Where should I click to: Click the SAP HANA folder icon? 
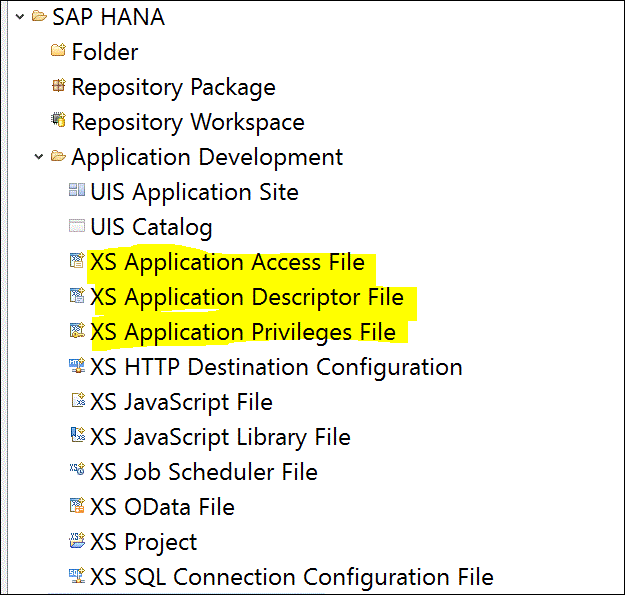(39, 16)
